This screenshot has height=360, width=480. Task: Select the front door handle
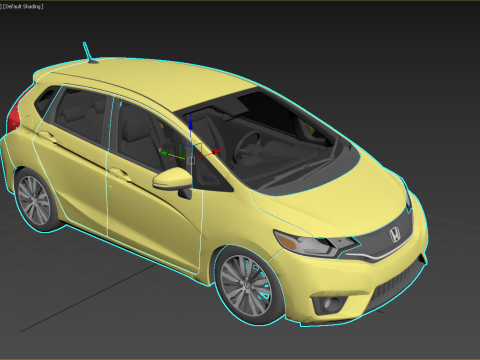(x=120, y=174)
